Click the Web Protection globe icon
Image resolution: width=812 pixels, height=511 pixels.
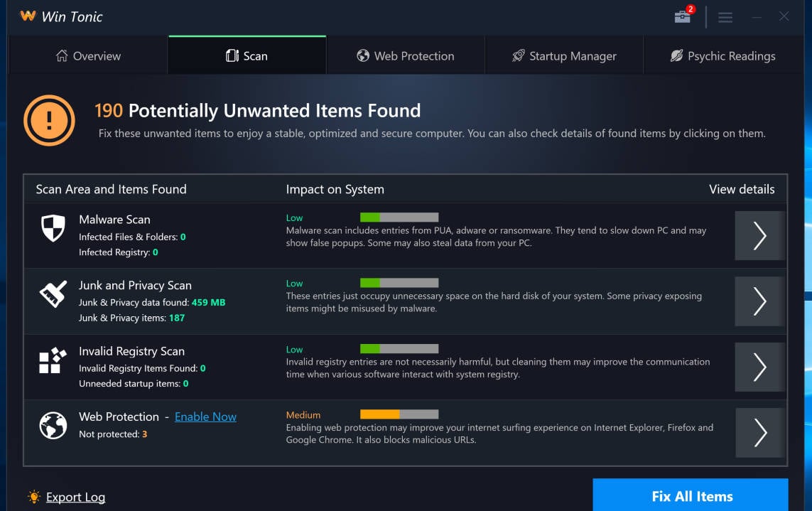(53, 426)
